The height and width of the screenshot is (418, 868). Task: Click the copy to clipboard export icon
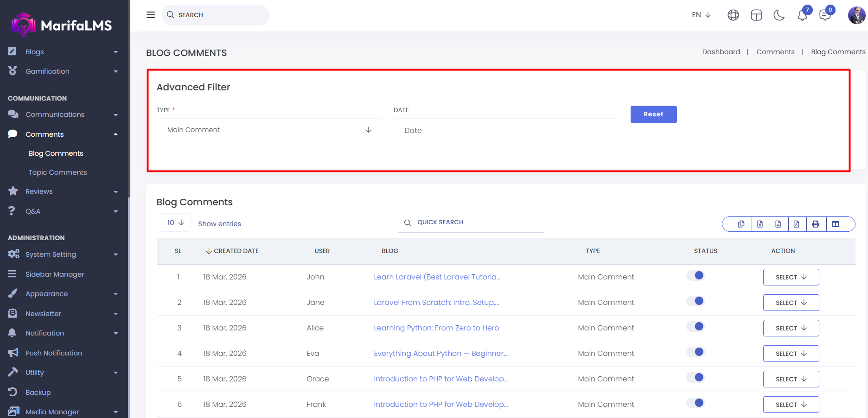741,224
